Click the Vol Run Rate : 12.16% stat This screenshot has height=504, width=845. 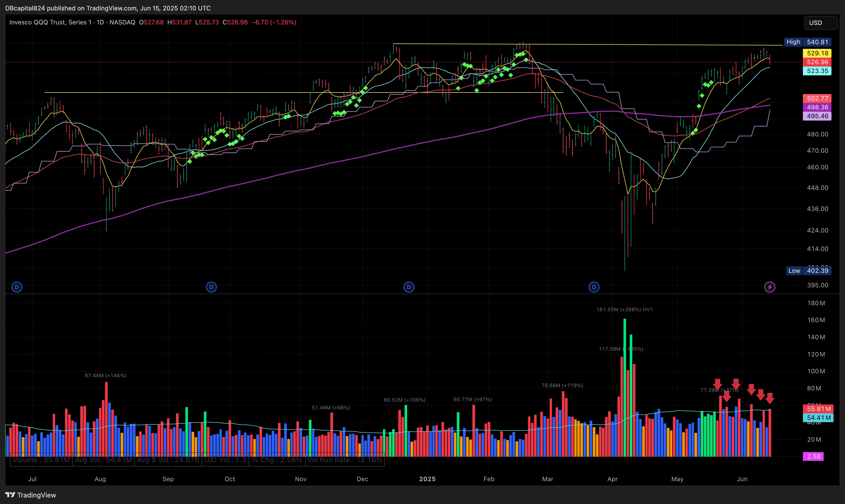(345, 460)
